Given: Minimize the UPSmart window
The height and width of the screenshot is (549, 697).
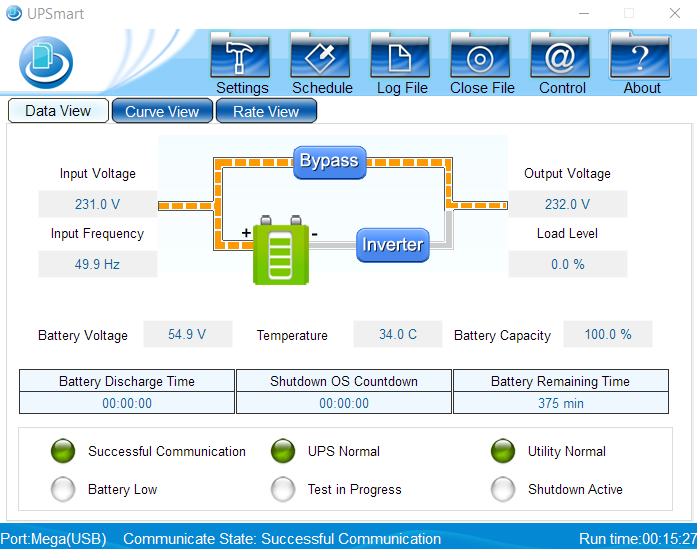Looking at the screenshot, I should (x=584, y=13).
